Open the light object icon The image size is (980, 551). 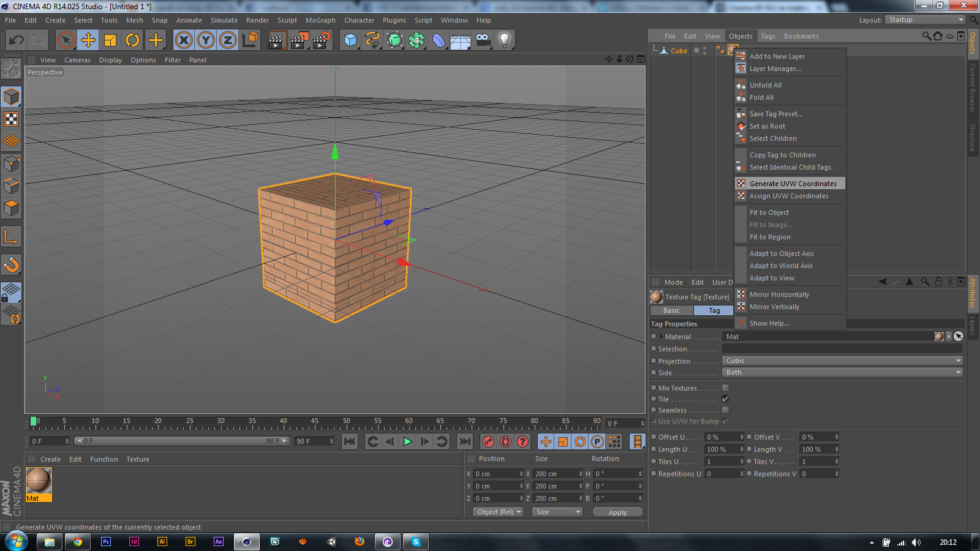pyautogui.click(x=504, y=40)
